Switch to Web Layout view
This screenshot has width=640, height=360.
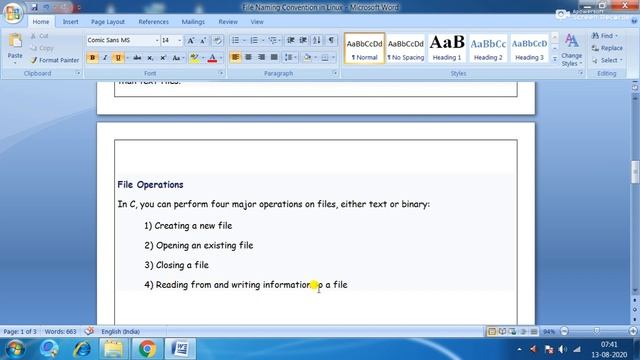(x=513, y=331)
